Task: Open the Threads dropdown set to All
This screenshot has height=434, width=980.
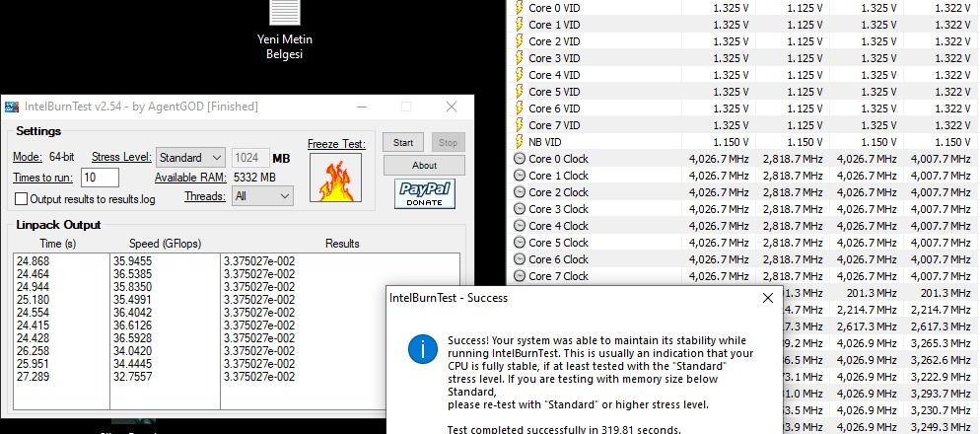Action: [262, 195]
